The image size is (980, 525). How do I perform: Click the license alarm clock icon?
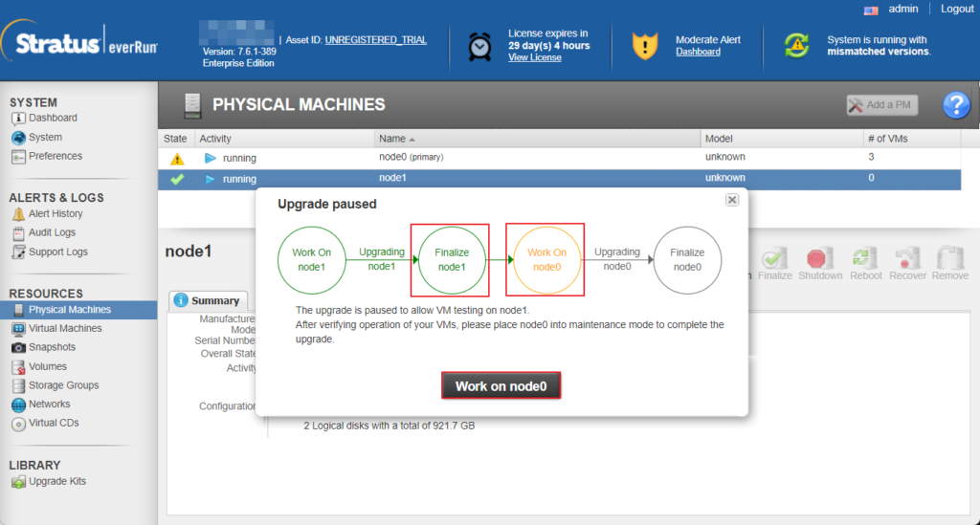click(480, 47)
